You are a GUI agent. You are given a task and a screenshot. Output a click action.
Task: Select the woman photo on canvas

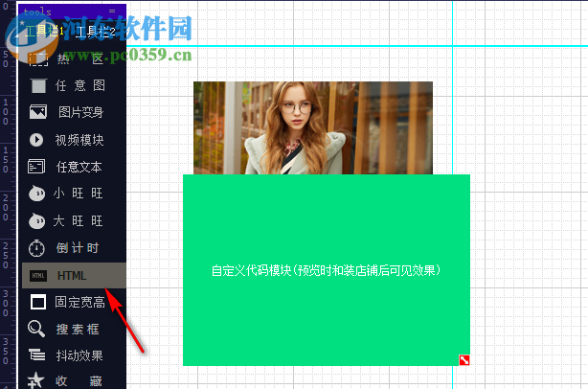tap(313, 127)
